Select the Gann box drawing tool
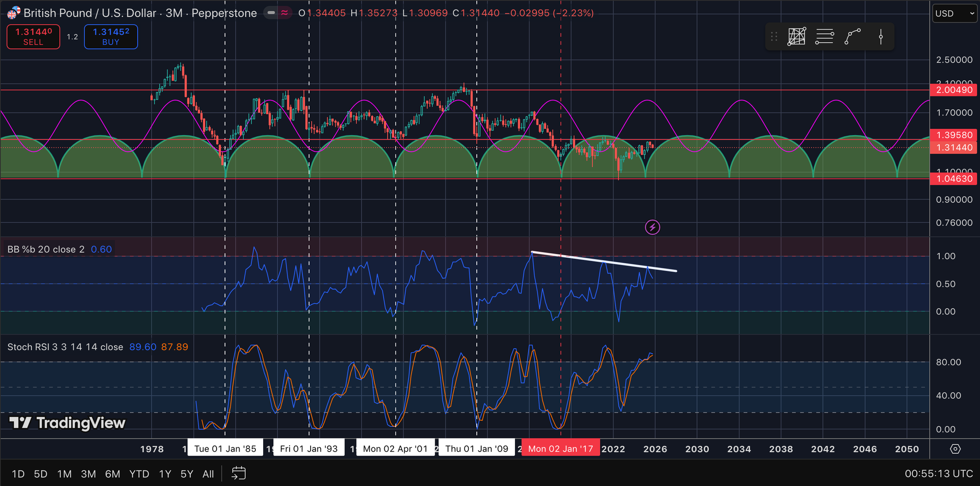 coord(797,37)
